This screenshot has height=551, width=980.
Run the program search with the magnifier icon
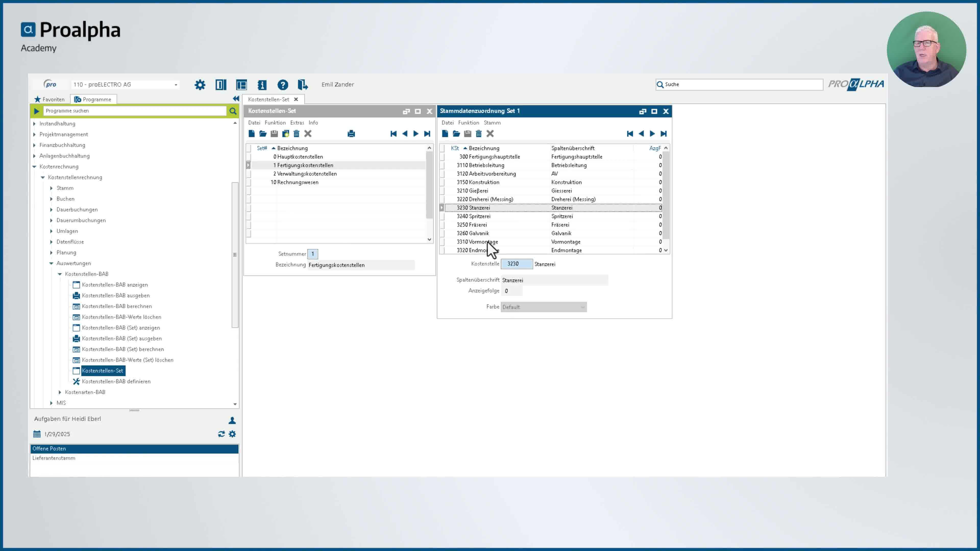coord(233,111)
